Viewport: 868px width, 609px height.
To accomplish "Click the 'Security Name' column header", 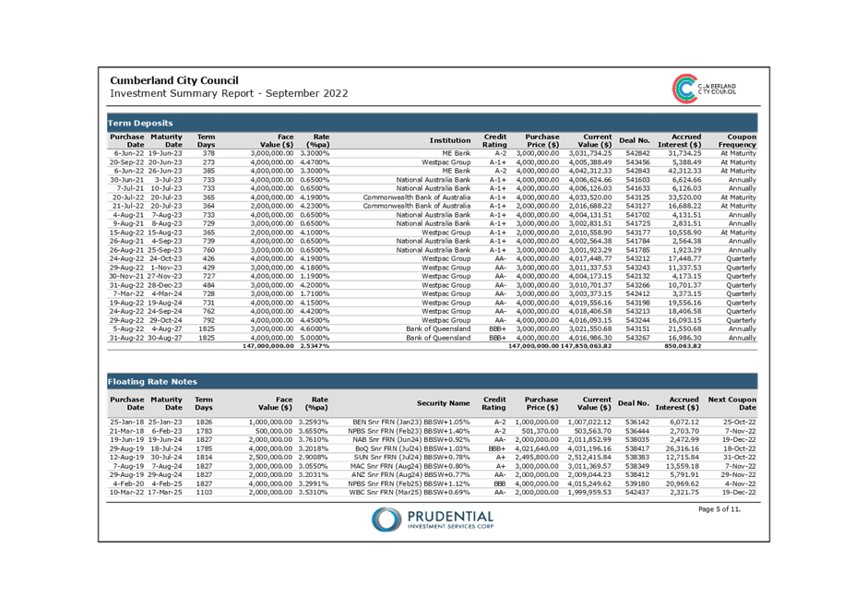I will point(443,403).
